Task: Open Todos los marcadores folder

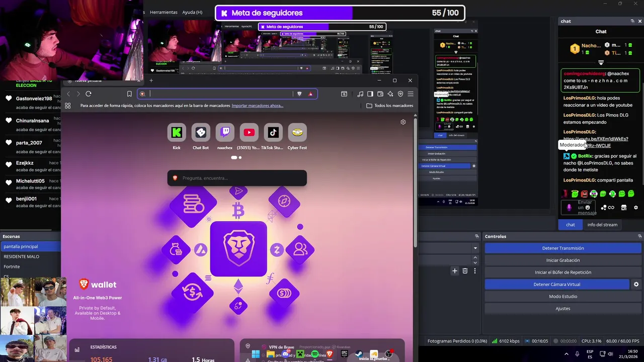Action: pos(389,106)
